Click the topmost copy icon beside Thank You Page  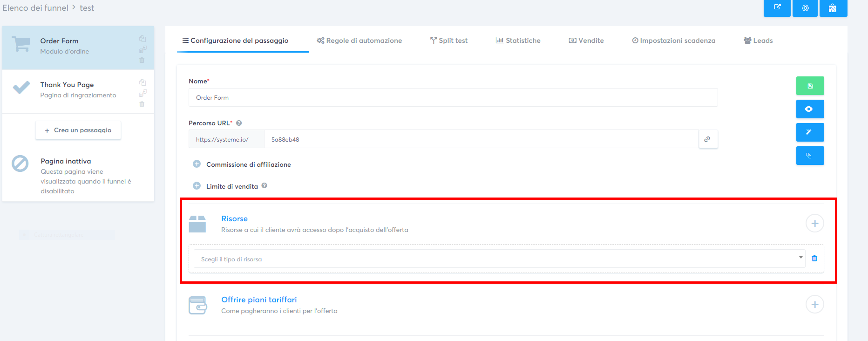(x=142, y=82)
